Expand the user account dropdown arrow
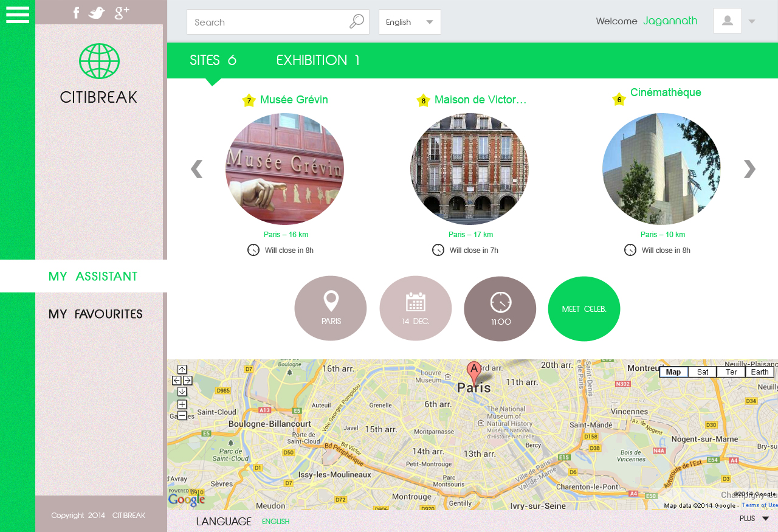 (x=752, y=21)
